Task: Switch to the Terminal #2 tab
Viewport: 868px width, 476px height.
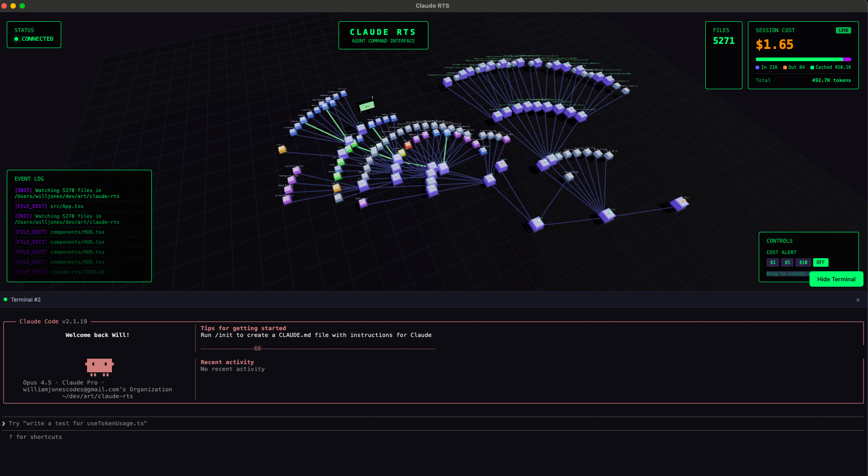Action: [26, 299]
